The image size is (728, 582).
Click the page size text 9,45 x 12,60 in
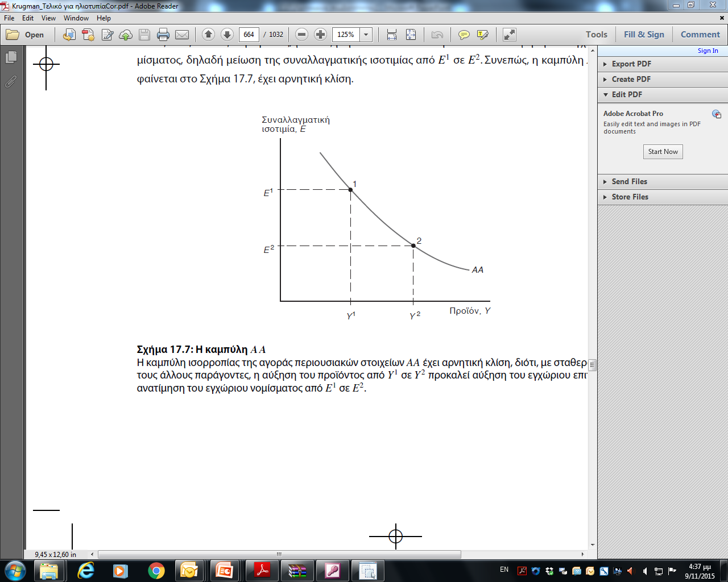[x=56, y=555]
